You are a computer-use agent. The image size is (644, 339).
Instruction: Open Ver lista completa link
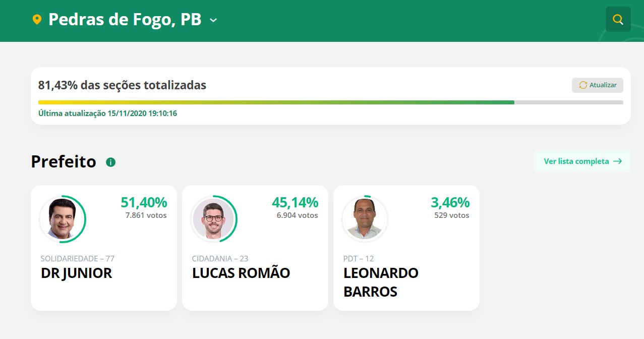point(582,161)
